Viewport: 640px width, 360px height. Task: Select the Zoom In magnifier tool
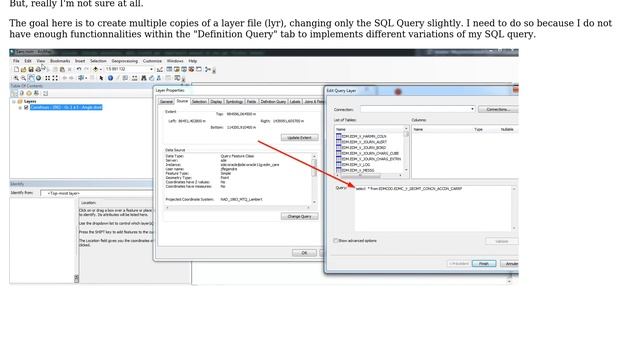(16, 78)
